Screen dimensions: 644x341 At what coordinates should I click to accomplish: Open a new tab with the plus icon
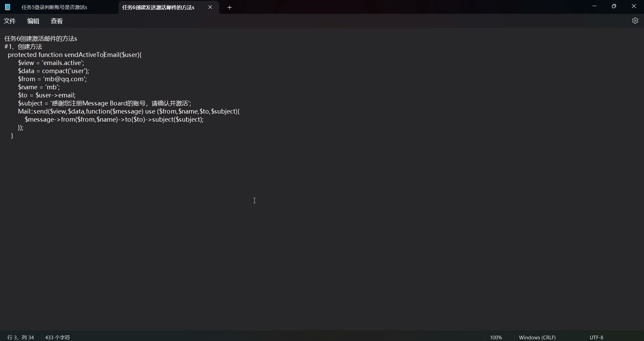[x=229, y=7]
